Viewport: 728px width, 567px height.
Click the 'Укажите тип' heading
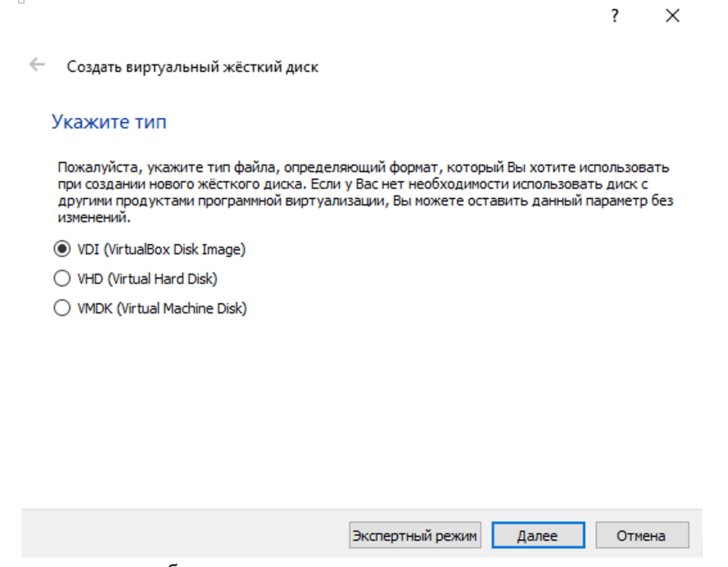pyautogui.click(x=108, y=122)
